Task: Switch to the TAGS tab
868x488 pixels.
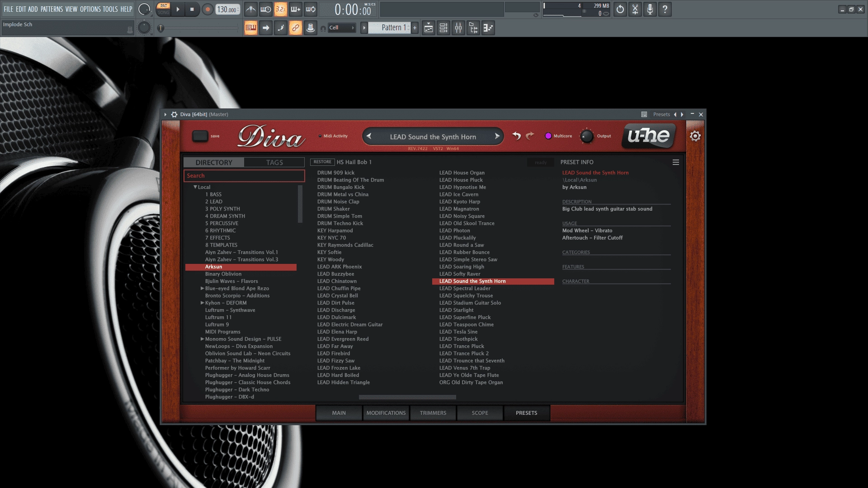Action: (x=274, y=162)
